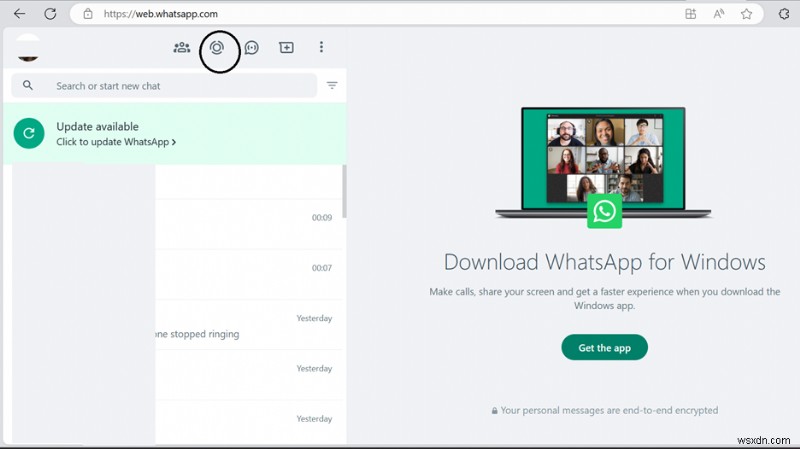The width and height of the screenshot is (800, 449).
Task: Open the Channels icon
Action: pyautogui.click(x=252, y=47)
